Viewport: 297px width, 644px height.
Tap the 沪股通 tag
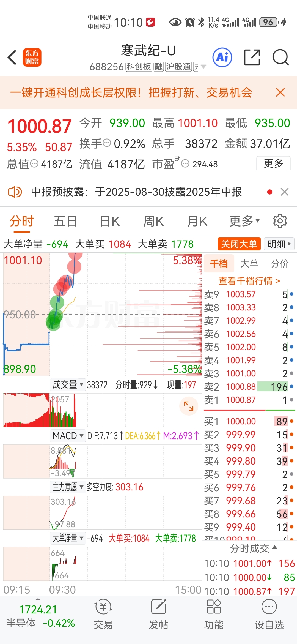178,67
